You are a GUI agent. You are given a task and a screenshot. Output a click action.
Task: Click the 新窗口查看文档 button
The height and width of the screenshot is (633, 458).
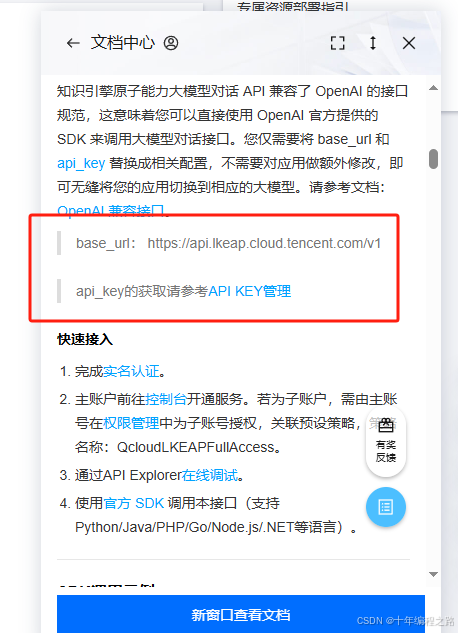241,614
